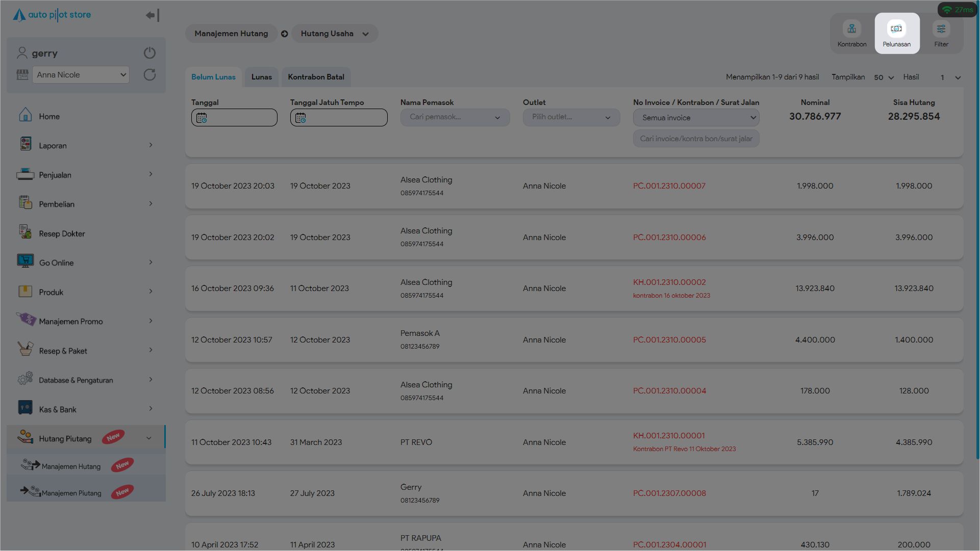Switch to the Lunas tab

261,77
